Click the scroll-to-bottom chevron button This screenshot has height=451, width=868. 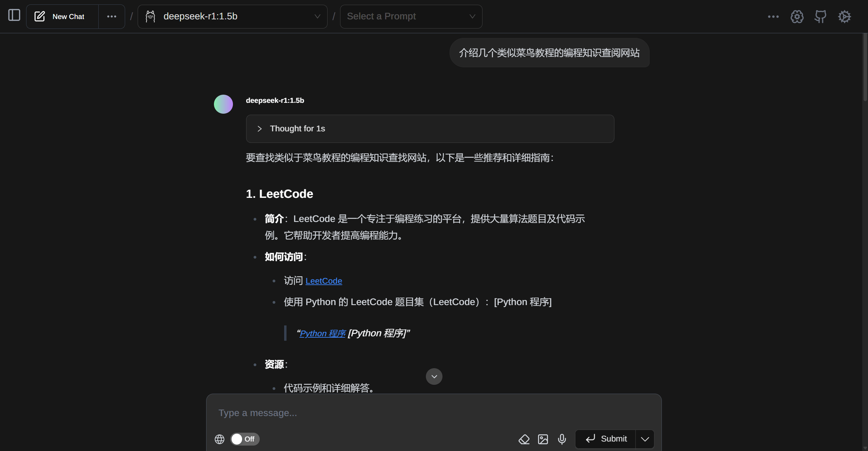click(434, 376)
